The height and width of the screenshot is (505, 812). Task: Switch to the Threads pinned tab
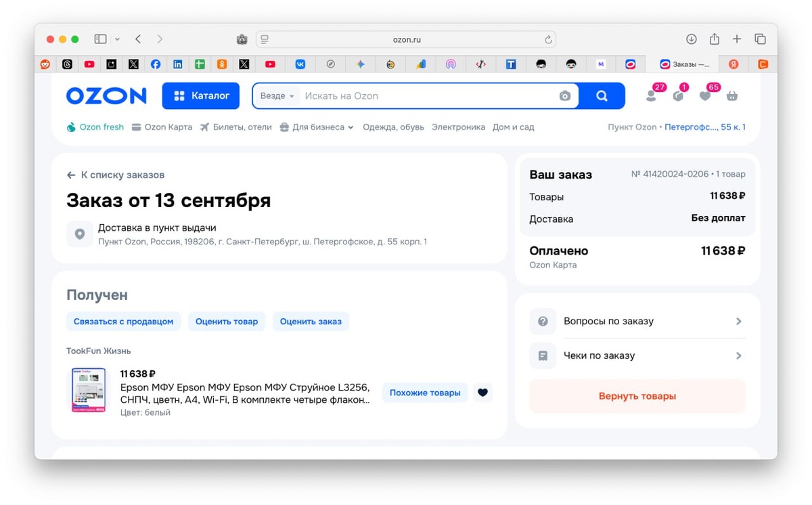(67, 64)
